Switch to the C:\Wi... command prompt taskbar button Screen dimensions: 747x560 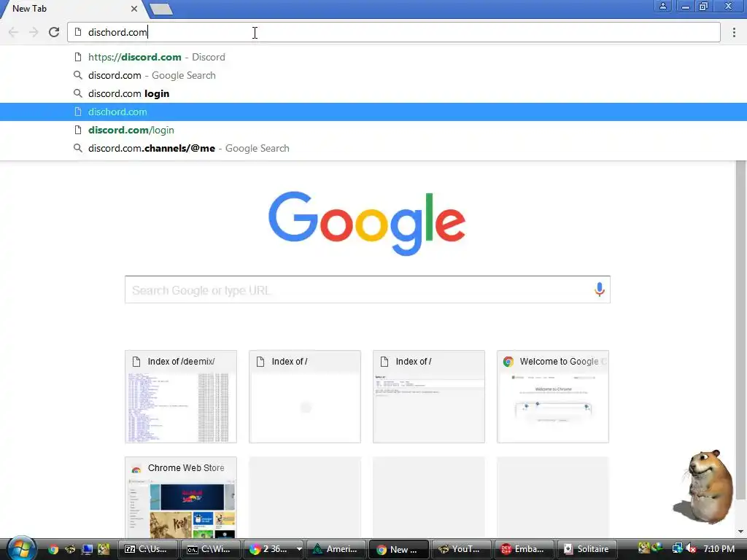[211, 549]
